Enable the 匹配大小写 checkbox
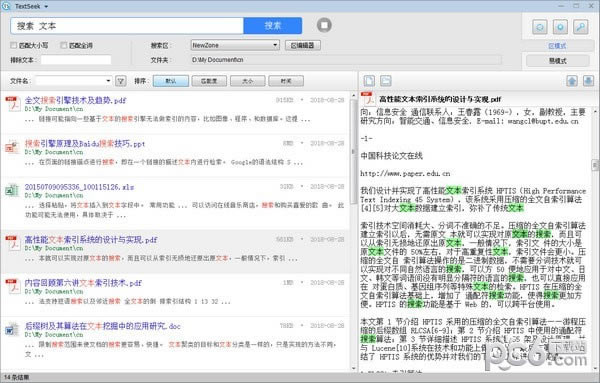The height and width of the screenshot is (383, 600). tap(14, 45)
